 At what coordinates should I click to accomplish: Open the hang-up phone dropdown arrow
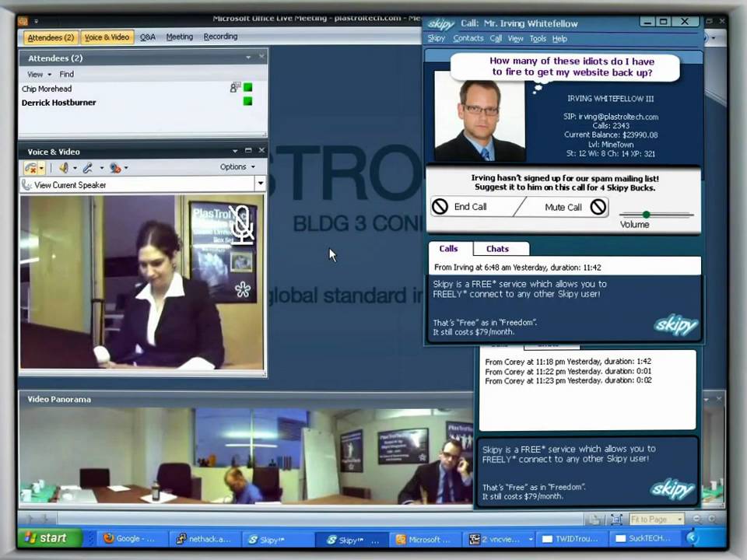tap(42, 168)
